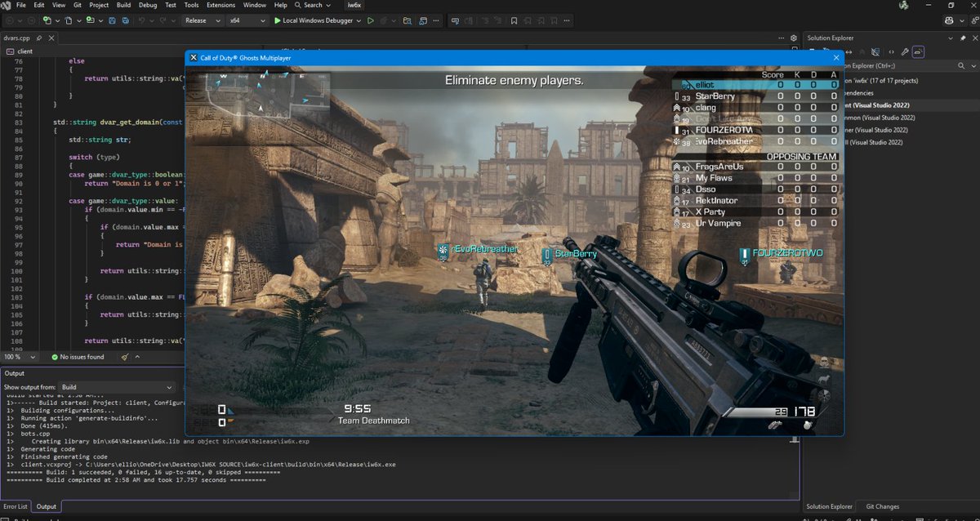Viewport: 980px width, 521px height.
Task: Click the iw6x solution name label
Action: point(354,5)
